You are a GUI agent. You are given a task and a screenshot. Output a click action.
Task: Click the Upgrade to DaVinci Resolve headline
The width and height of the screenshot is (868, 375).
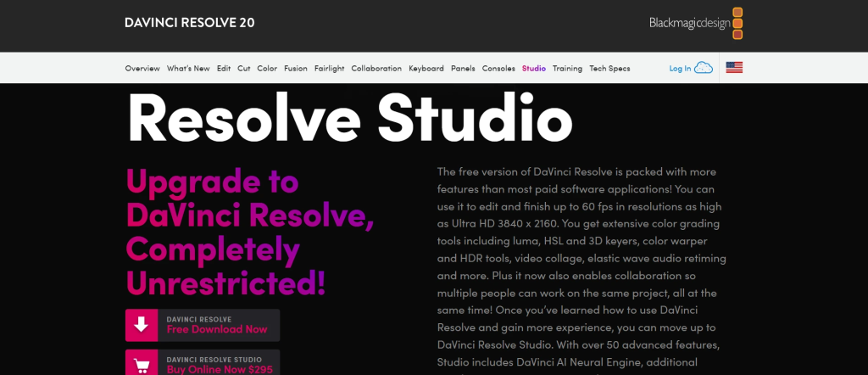(250, 231)
